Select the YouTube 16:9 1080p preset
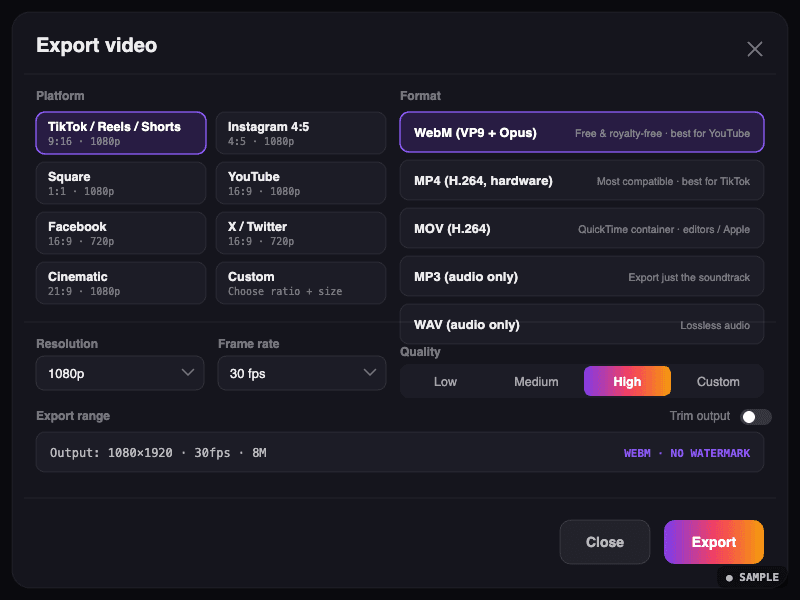800x600 pixels. 301,183
